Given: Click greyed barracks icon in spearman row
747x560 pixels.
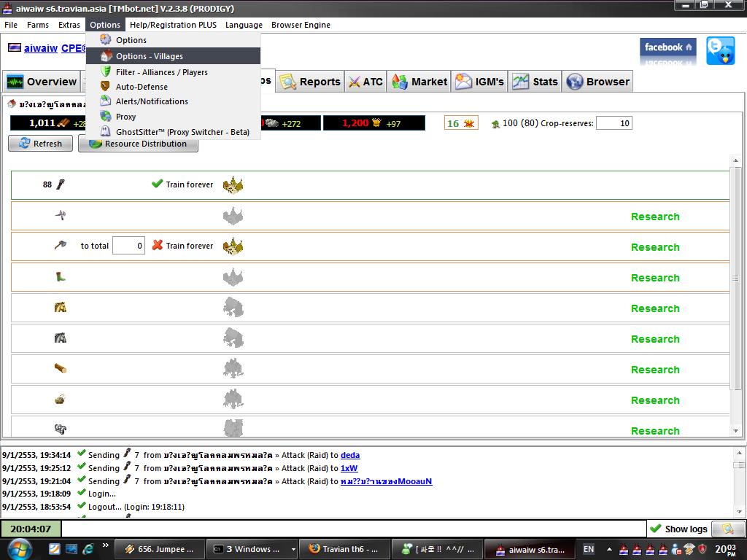Looking at the screenshot, I should pyautogui.click(x=233, y=216).
